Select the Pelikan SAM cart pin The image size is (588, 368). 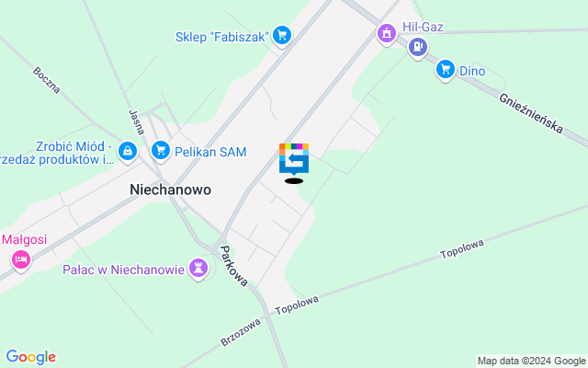pos(161,151)
